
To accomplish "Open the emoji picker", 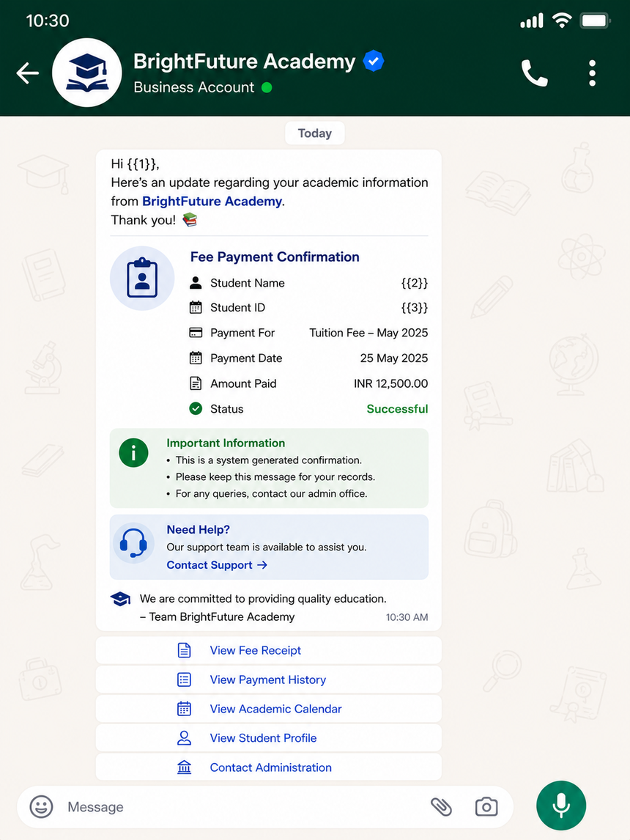I will click(x=41, y=806).
